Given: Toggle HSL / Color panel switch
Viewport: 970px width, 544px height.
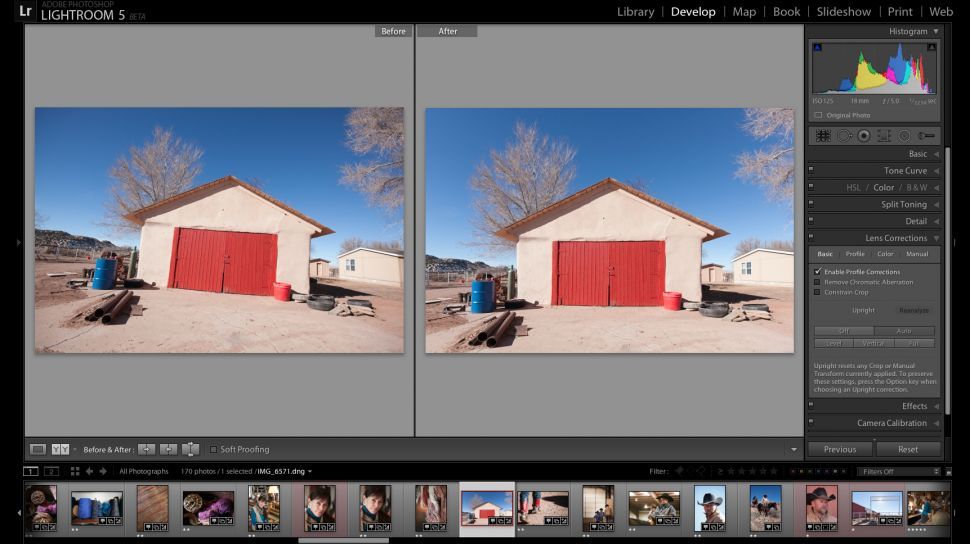Looking at the screenshot, I should point(811,186).
